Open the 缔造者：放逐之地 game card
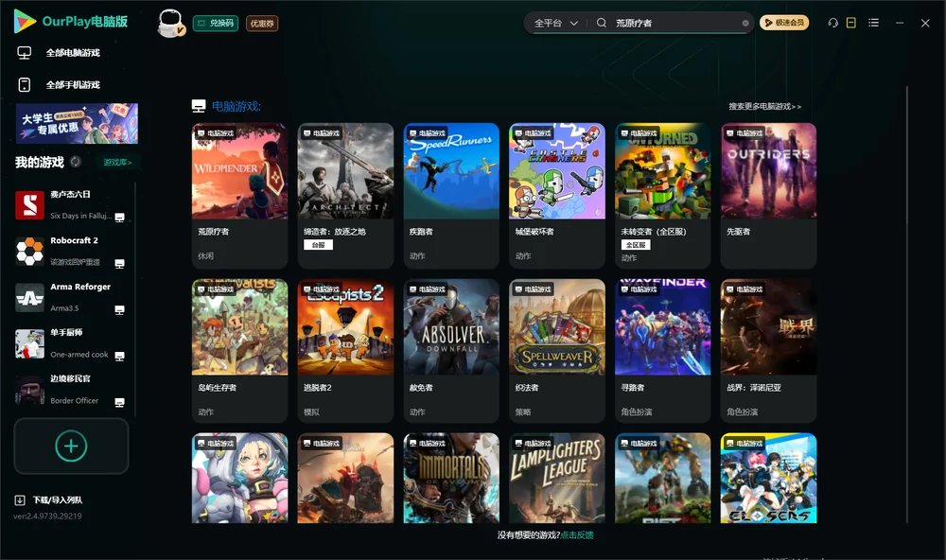The width and height of the screenshot is (946, 560). 345,196
